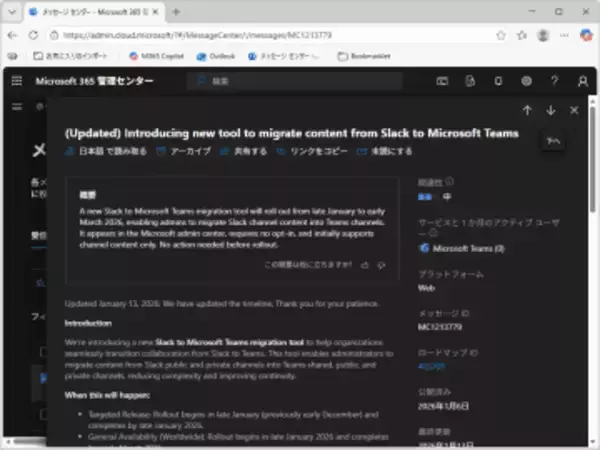Show info tooltip next to 関連性

pyautogui.click(x=450, y=181)
